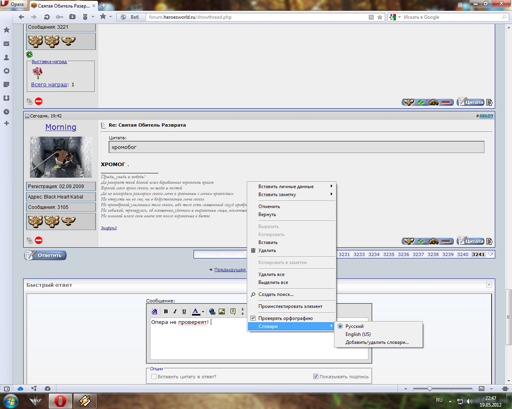Screen dimensions: 512x409
Task: Choose "Отменить" in the context menu
Action: tap(292, 206)
